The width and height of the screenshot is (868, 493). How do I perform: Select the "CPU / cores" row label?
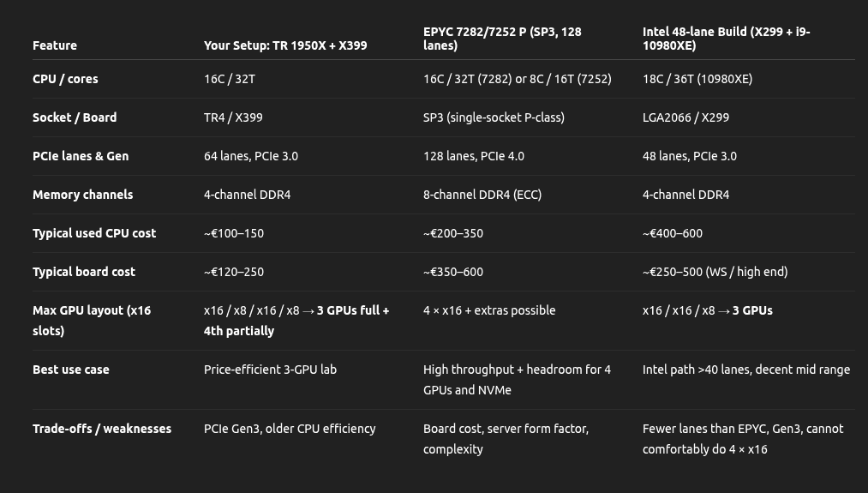point(65,79)
